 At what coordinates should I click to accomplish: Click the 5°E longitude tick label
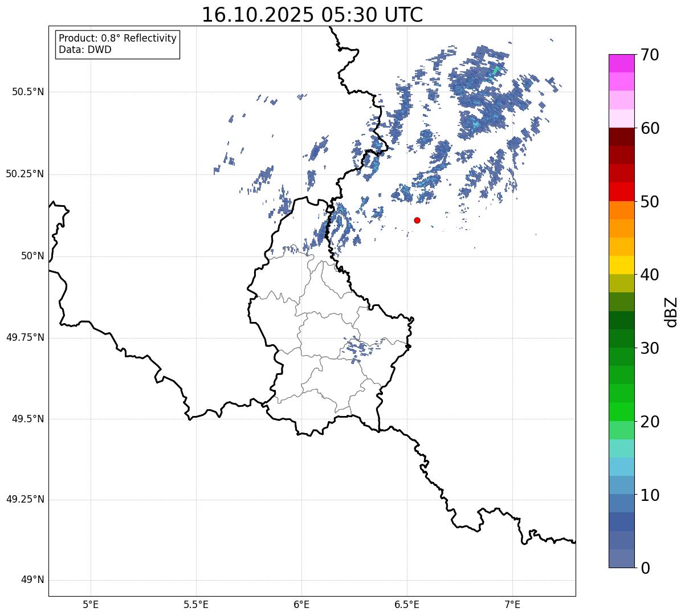click(x=91, y=605)
